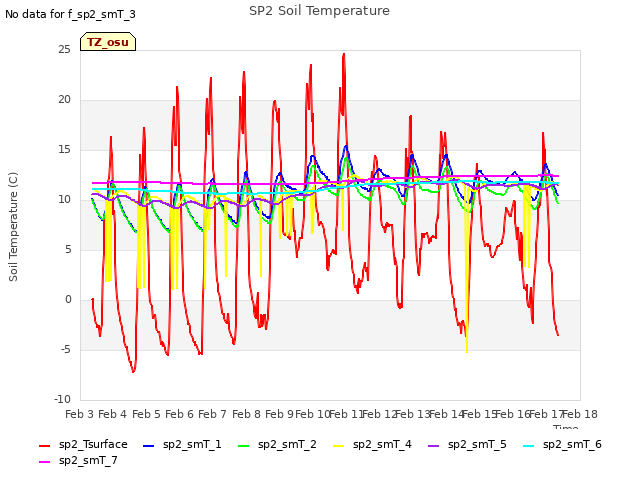Viewport: 640px width, 480px height.
Task: Click the yellow sp2_smT_4 legend swatch
Action: tap(338, 446)
